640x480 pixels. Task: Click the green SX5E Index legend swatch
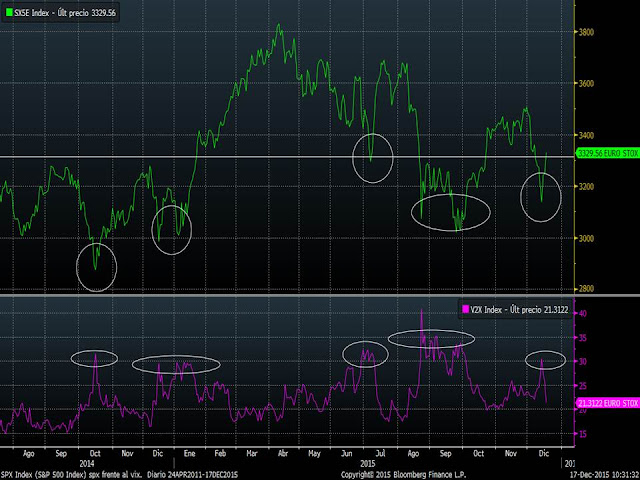(9, 13)
